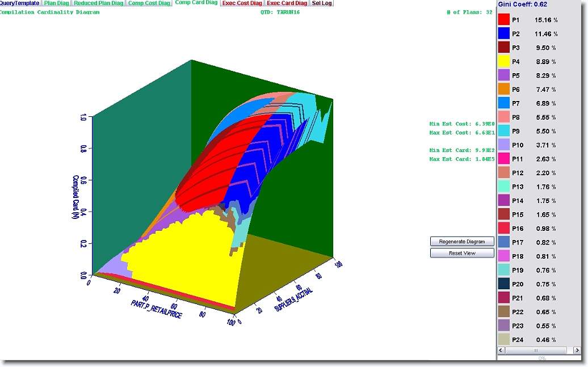Open the Sel Log tab
Image resolution: width=588 pixels, height=367 pixels.
322,3
